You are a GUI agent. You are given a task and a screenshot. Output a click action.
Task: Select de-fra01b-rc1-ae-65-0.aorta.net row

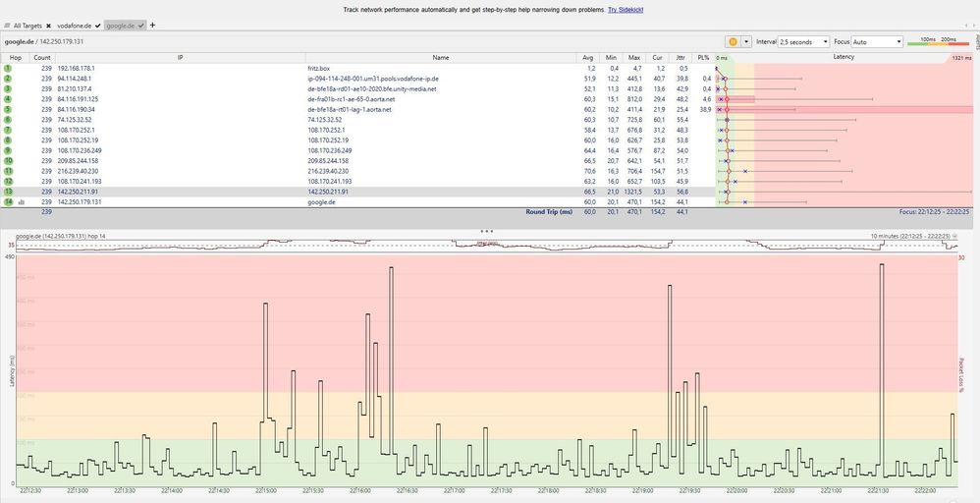click(352, 99)
